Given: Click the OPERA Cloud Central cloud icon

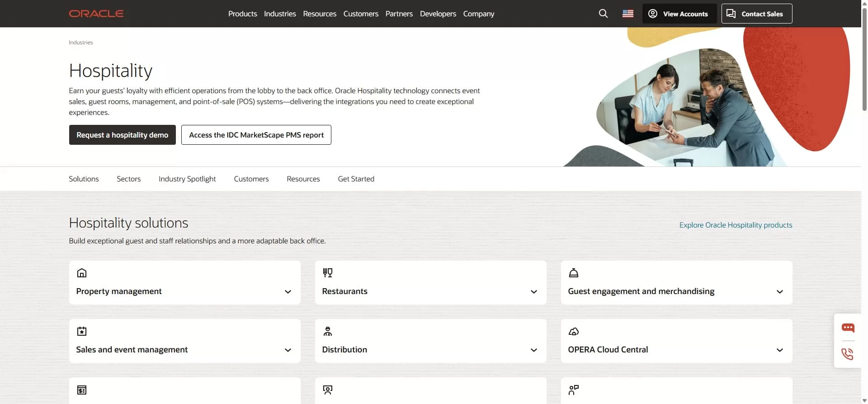Looking at the screenshot, I should click(x=573, y=331).
